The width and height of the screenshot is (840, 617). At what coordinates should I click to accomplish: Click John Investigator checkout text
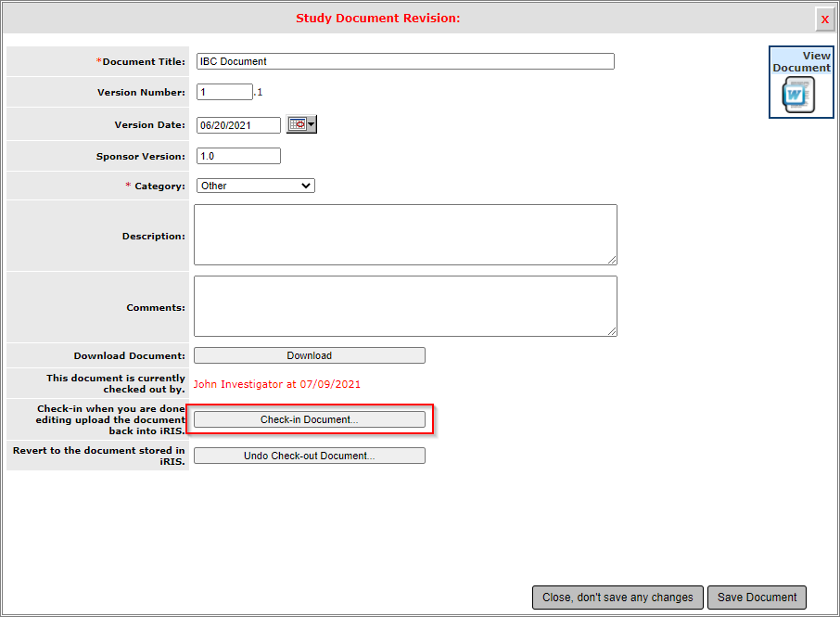click(x=277, y=384)
